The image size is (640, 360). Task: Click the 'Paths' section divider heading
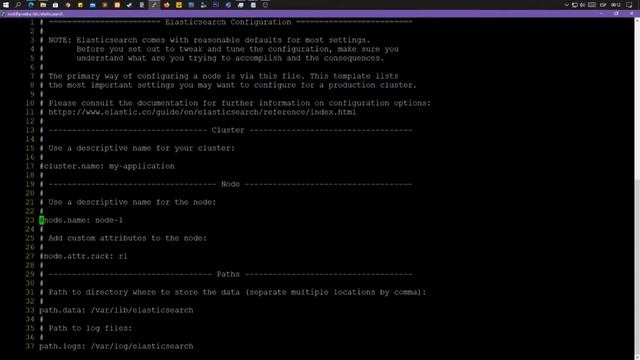click(x=228, y=274)
